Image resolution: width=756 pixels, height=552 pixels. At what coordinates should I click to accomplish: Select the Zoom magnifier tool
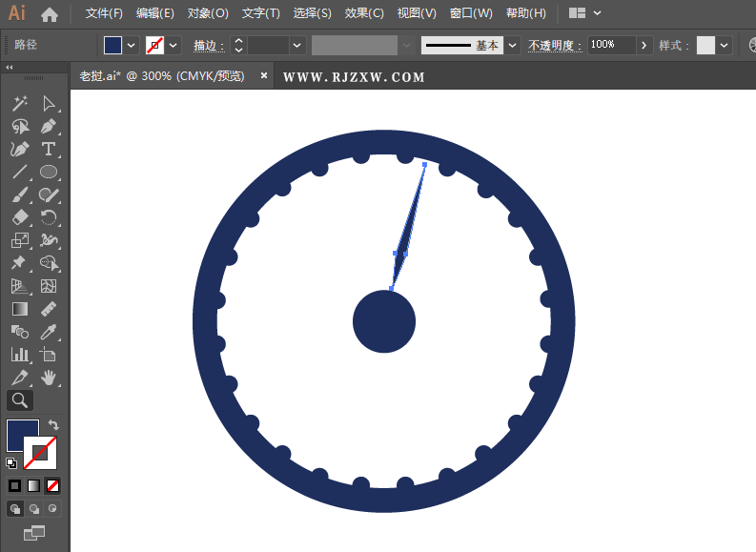19,400
